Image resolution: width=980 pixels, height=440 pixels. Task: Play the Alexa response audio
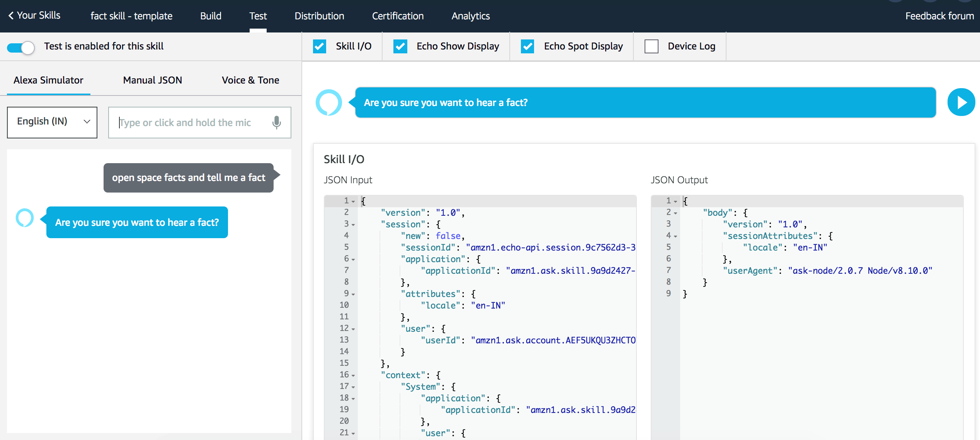pos(961,102)
